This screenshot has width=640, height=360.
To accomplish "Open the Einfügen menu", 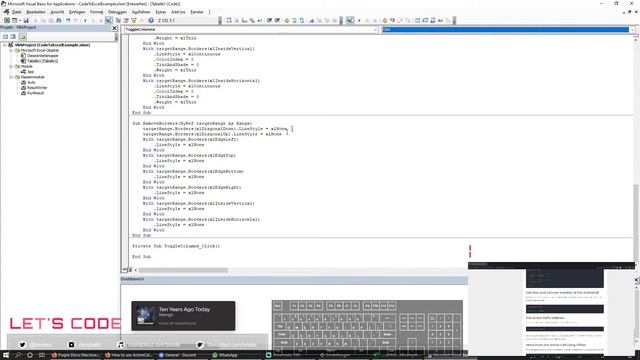I will click(77, 12).
